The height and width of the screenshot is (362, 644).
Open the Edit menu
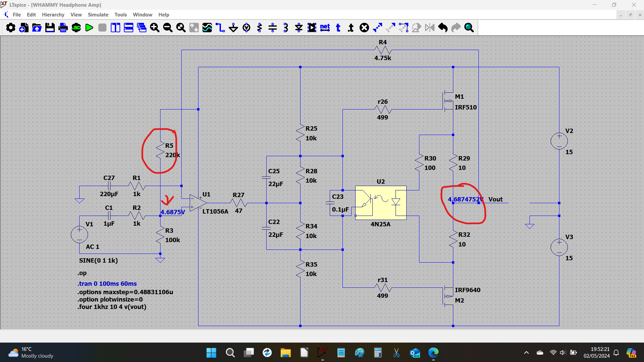tap(31, 15)
